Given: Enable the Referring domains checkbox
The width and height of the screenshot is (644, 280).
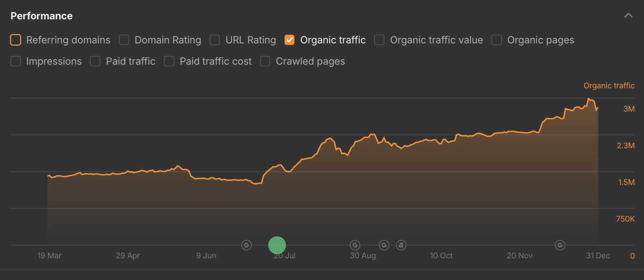Looking at the screenshot, I should 15,40.
